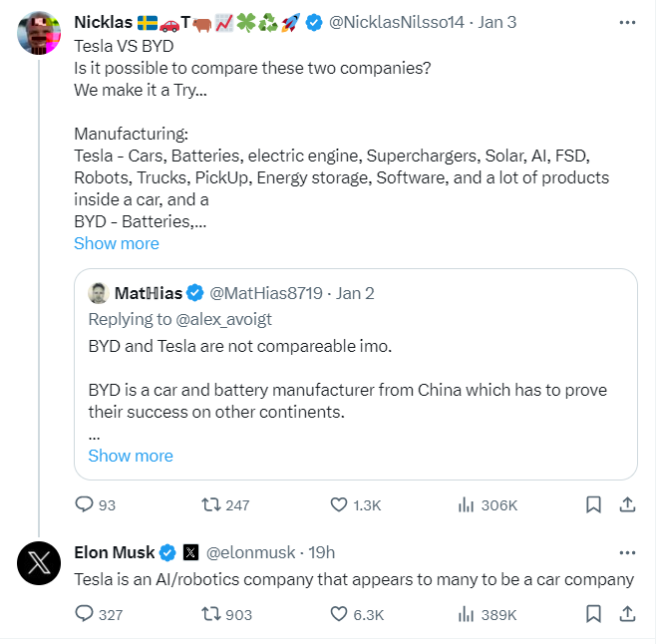
Task: Share Elon Musk's post
Action: pyautogui.click(x=627, y=614)
